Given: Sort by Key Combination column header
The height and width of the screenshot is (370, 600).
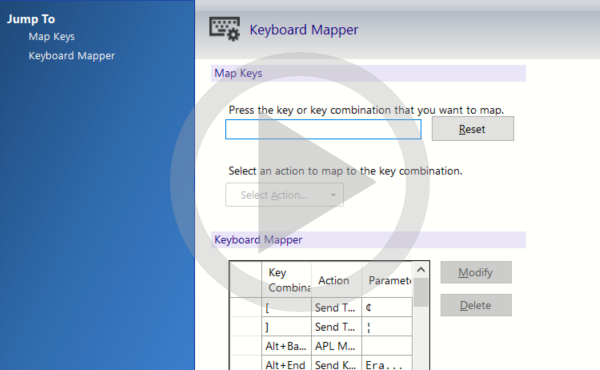Looking at the screenshot, I should click(x=286, y=280).
